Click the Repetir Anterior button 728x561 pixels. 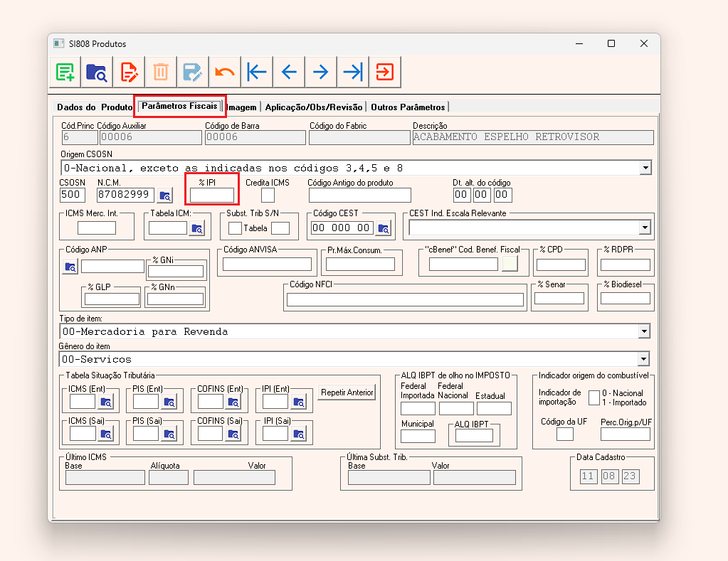[x=347, y=392]
